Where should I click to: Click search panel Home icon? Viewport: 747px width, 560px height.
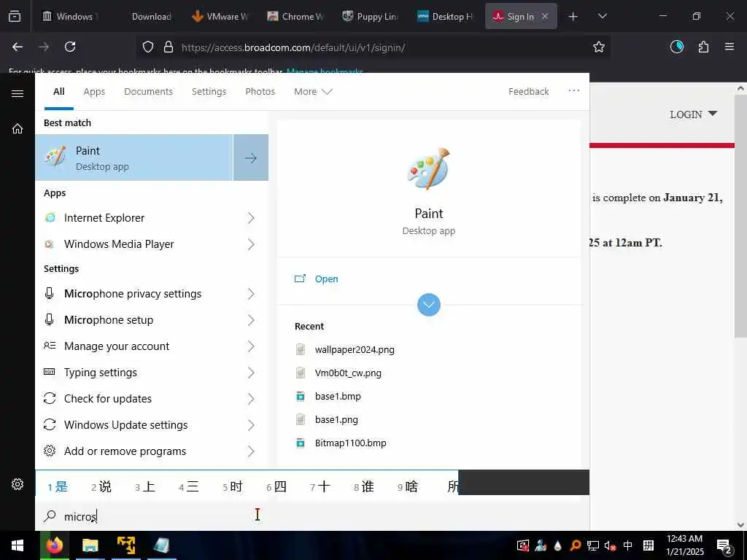coord(18,128)
